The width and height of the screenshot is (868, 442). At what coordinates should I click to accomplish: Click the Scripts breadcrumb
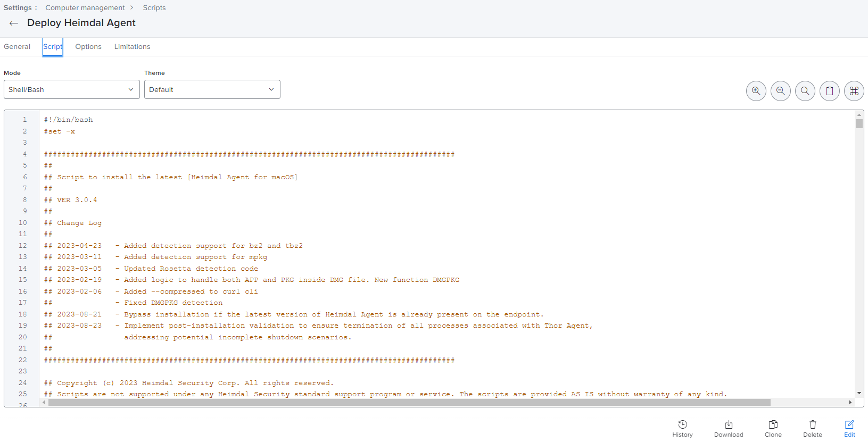tap(154, 7)
